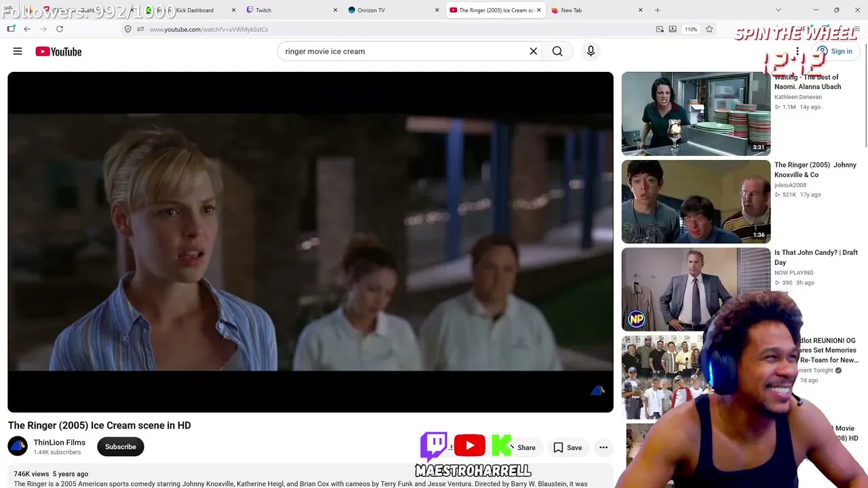Subscribe to ThinLion Films

pyautogui.click(x=121, y=447)
